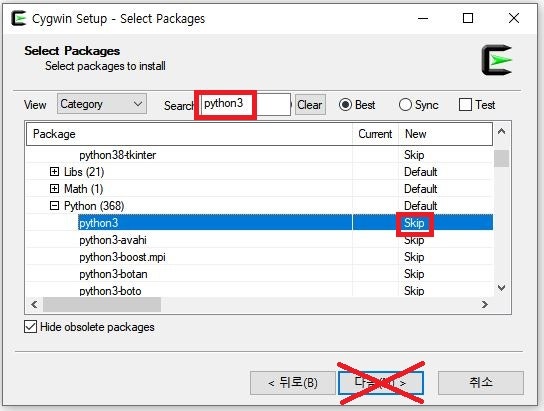Cancel setup with the 취소 button

[481, 383]
